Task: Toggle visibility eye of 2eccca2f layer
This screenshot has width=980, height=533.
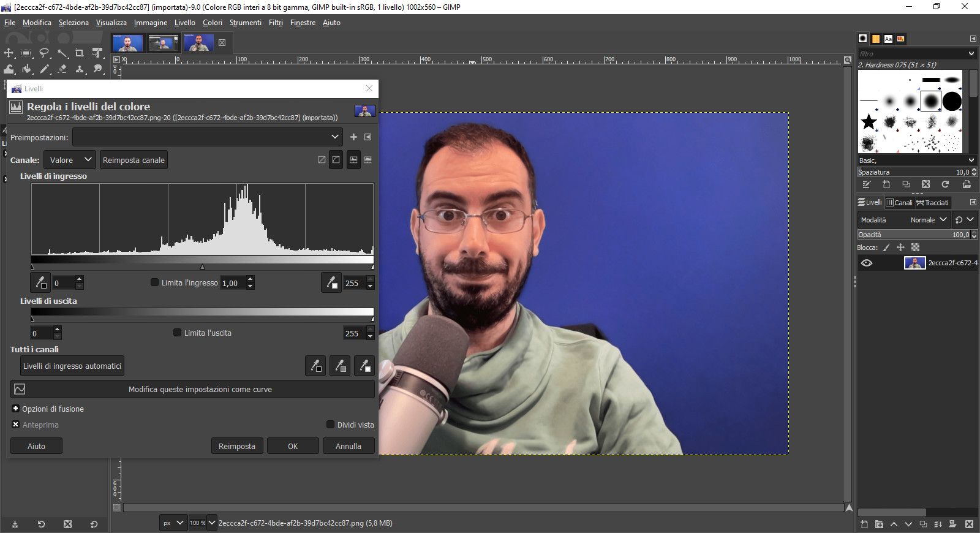Action: 867,263
